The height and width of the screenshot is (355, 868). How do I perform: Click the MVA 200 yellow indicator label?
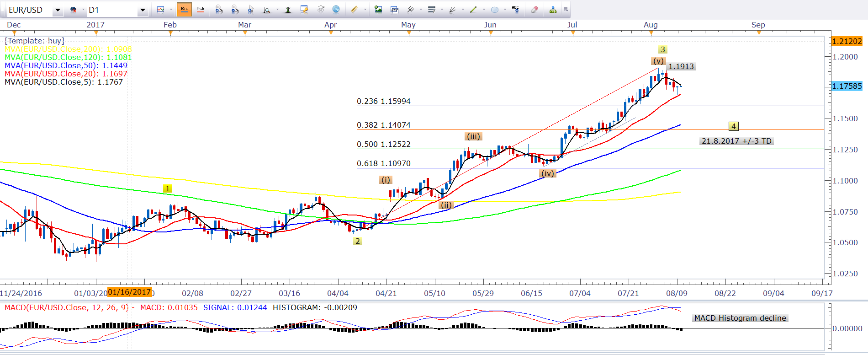pos(68,49)
